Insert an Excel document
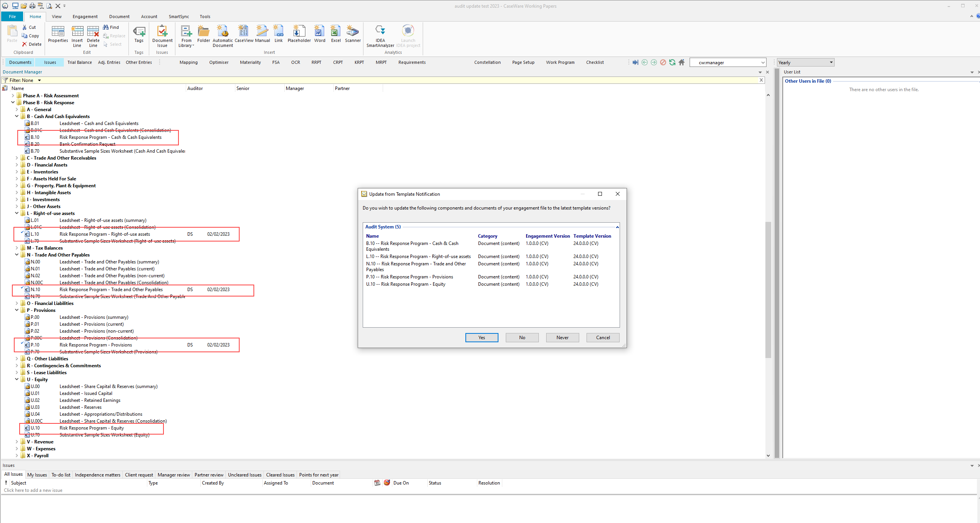980x523 pixels. point(336,34)
